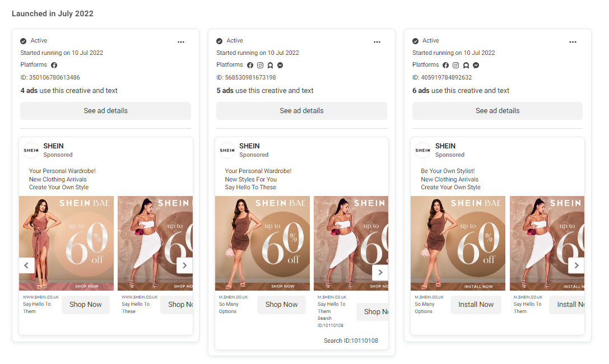Click SHEIN avatar logo in third ad preview
Viewport: 609px width, 364px height.
423,150
